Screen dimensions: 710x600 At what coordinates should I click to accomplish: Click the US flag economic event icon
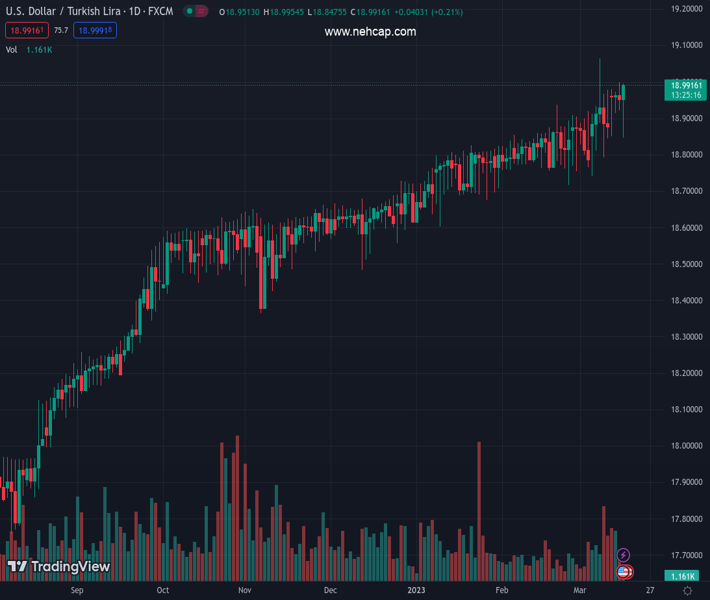tap(624, 572)
